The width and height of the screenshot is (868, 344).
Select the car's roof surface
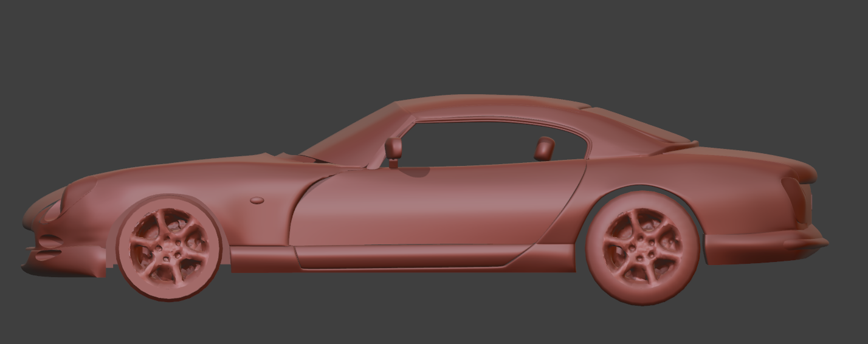[x=492, y=108]
